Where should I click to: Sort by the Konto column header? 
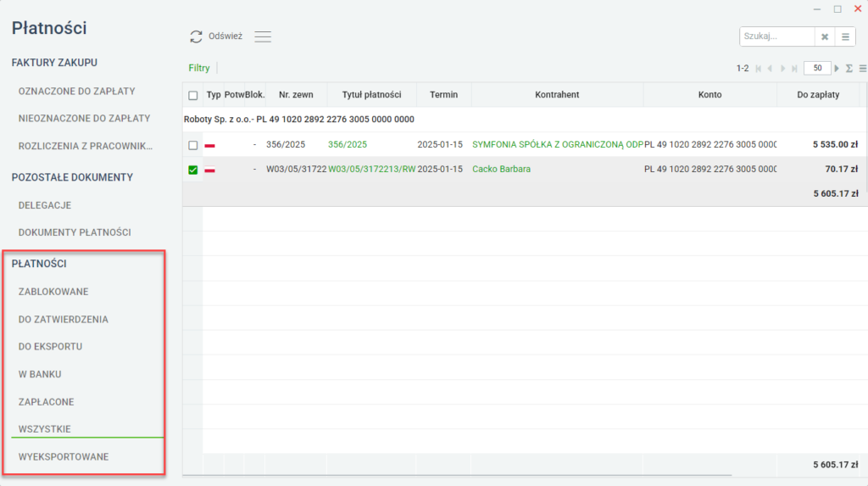coord(709,95)
